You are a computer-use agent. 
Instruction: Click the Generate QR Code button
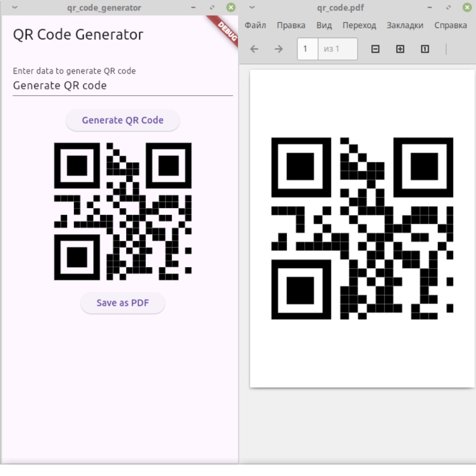[123, 120]
